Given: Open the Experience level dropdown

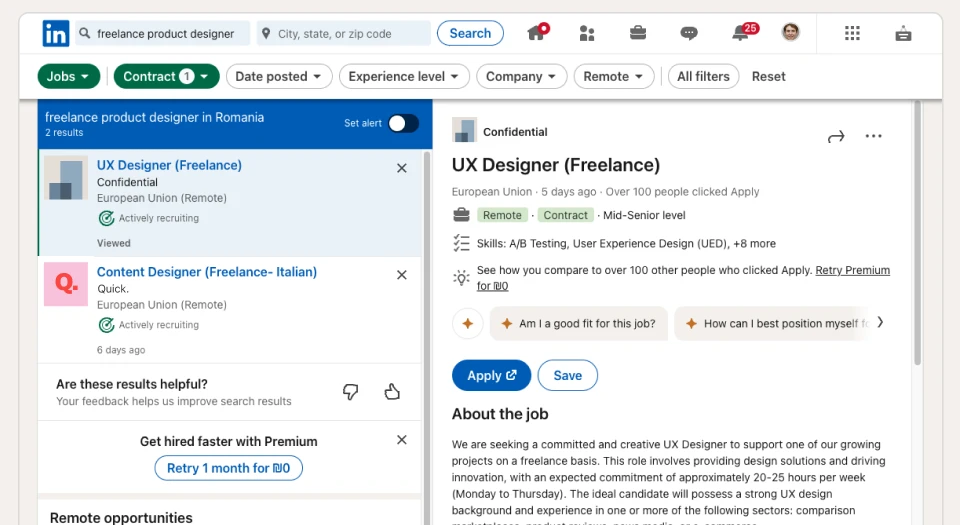Looking at the screenshot, I should (404, 76).
